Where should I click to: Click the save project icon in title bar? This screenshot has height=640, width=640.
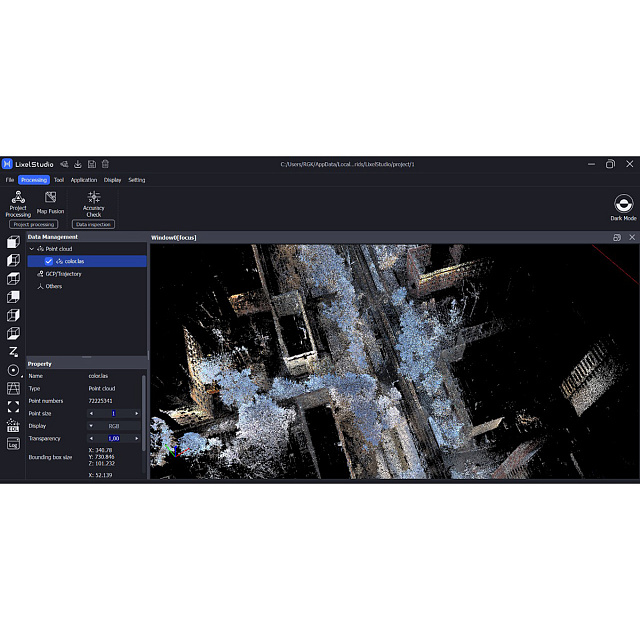point(92,164)
